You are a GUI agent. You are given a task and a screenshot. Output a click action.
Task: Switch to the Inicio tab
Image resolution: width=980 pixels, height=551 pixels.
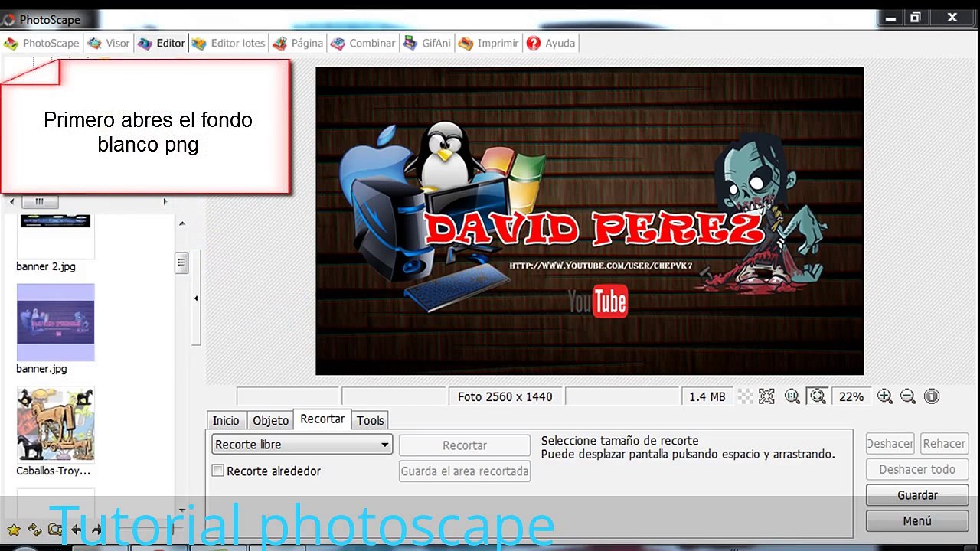226,420
